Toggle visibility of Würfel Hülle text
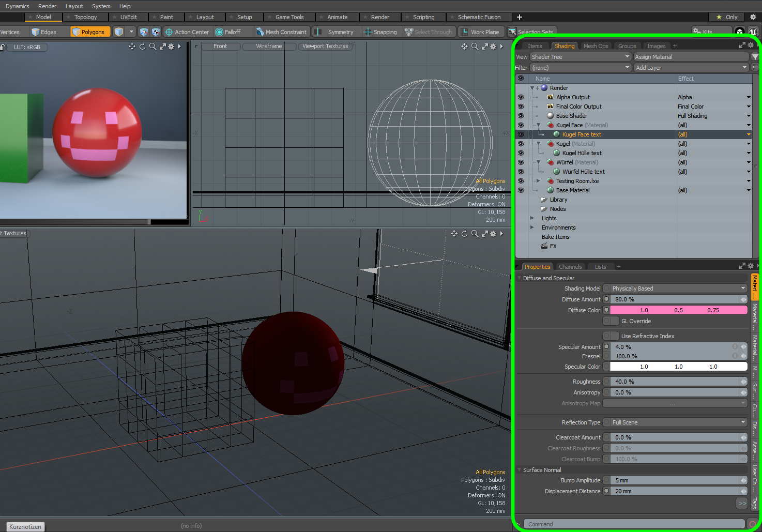The image size is (762, 532). click(521, 172)
